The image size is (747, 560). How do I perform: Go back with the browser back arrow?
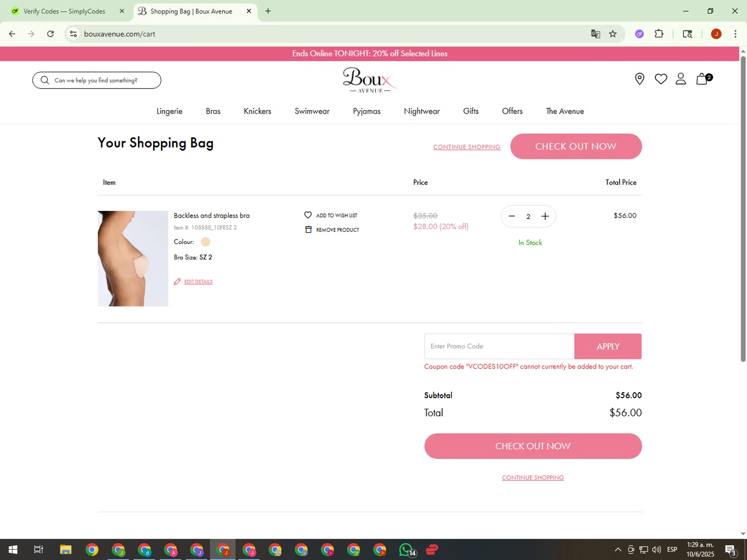pos(12,34)
